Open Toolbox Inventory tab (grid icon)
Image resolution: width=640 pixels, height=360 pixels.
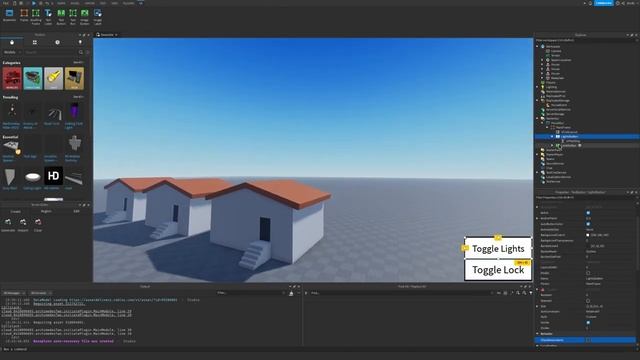point(35,42)
